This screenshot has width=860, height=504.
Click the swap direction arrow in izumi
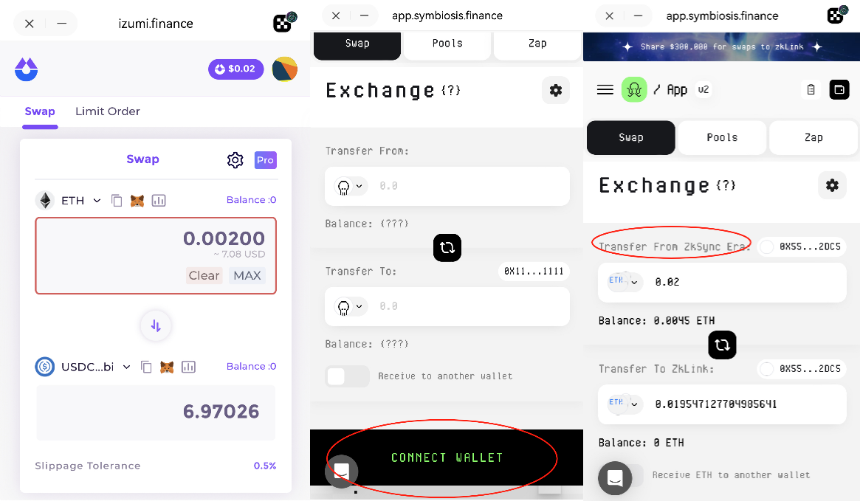(156, 325)
